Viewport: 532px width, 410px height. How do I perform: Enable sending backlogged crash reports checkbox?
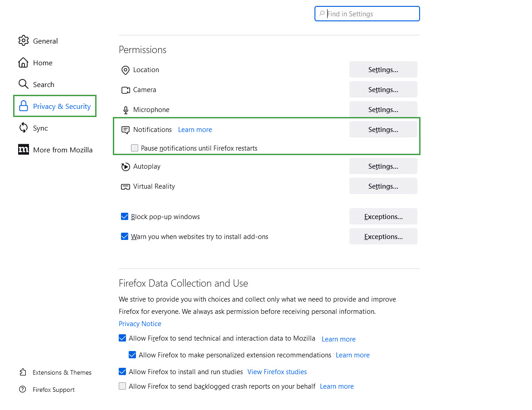pyautogui.click(x=122, y=386)
